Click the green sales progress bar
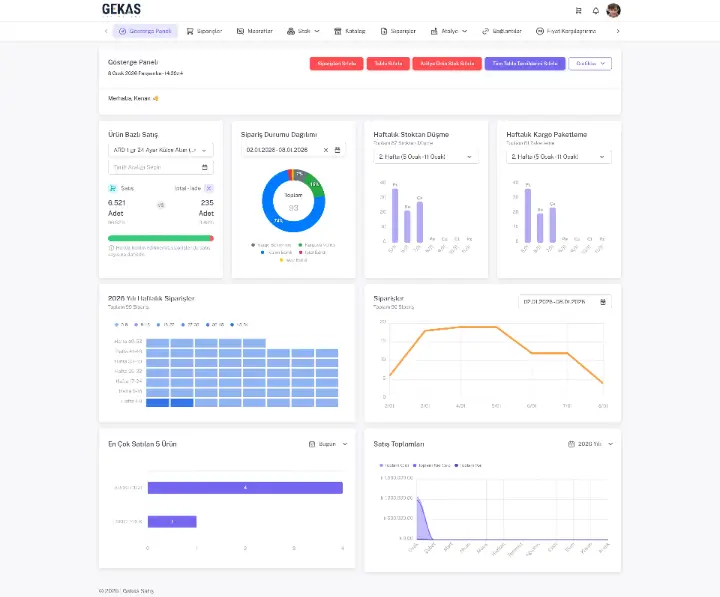 (160, 238)
